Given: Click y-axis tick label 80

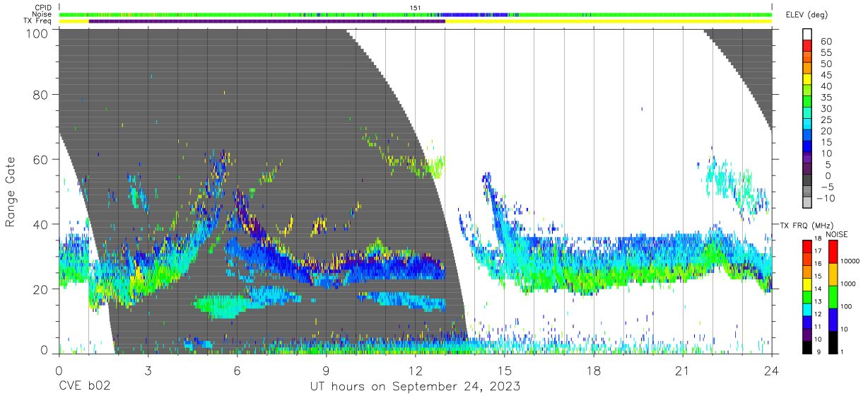Looking at the screenshot, I should [x=42, y=95].
